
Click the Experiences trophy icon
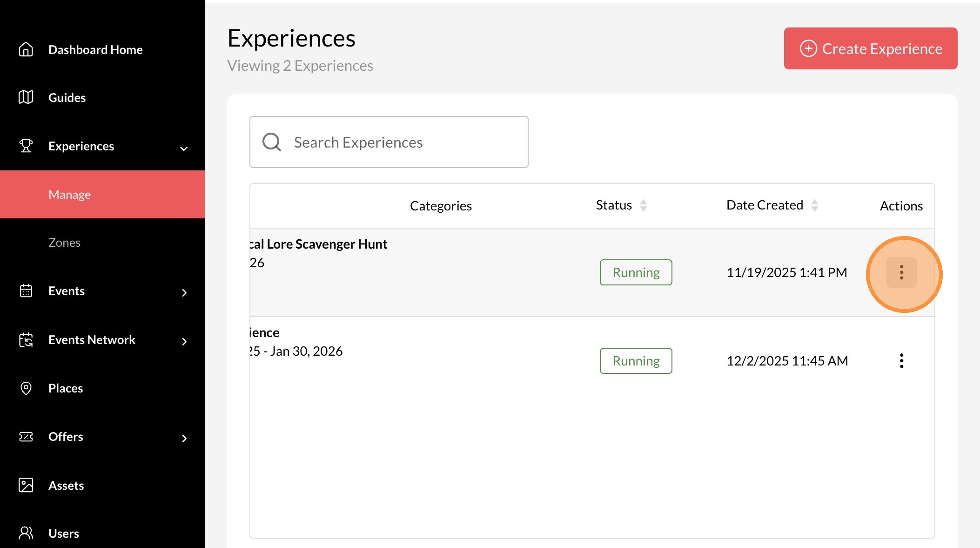point(26,146)
